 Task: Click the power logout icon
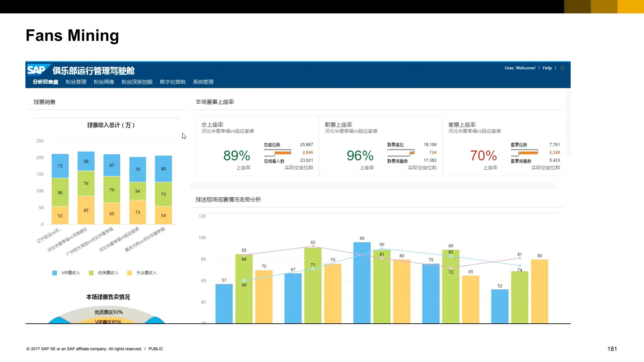(562, 68)
